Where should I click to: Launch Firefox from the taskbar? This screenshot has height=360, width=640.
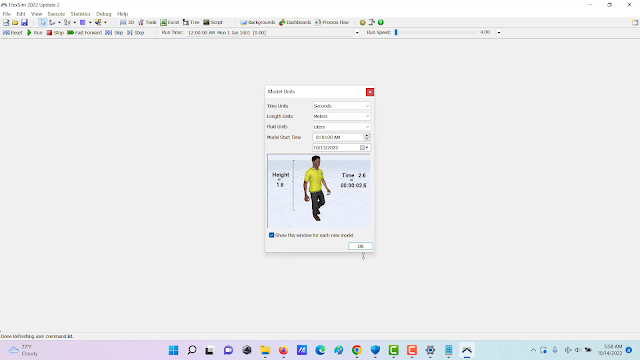(283, 350)
